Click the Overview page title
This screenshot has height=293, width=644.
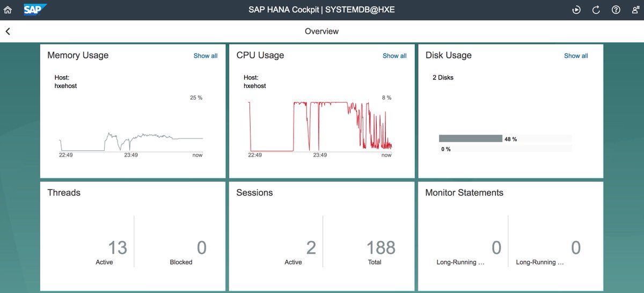click(x=321, y=32)
